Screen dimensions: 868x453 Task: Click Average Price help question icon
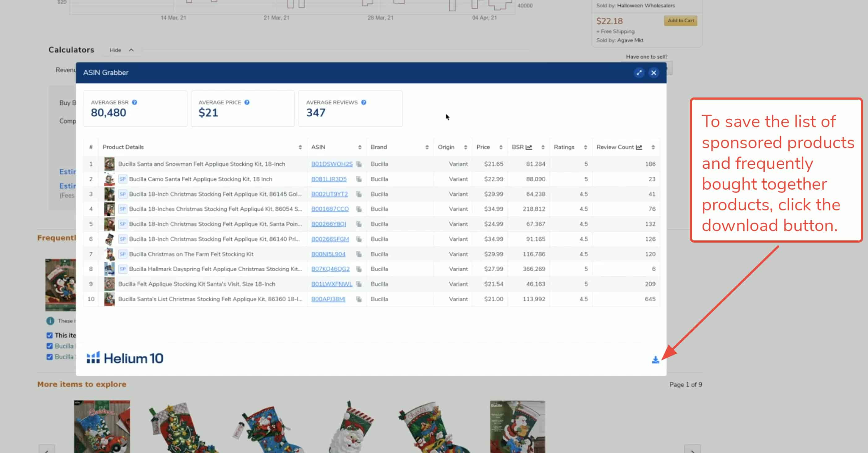click(247, 102)
